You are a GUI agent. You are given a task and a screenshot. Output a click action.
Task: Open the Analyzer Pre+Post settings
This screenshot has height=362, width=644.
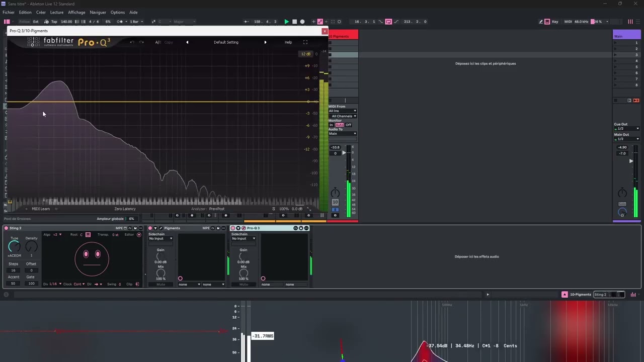coord(217,209)
